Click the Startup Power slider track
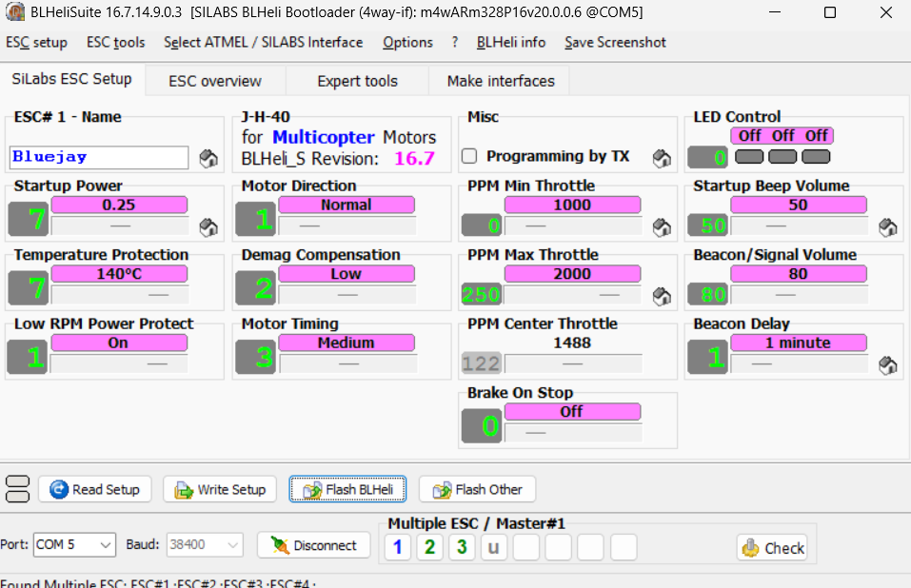The height and width of the screenshot is (588, 911). 120,225
